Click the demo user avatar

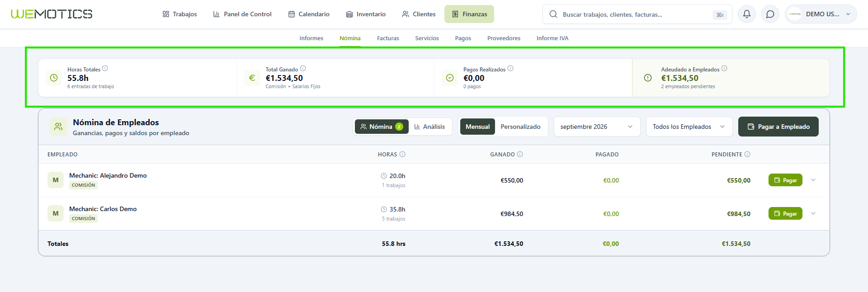click(x=794, y=14)
